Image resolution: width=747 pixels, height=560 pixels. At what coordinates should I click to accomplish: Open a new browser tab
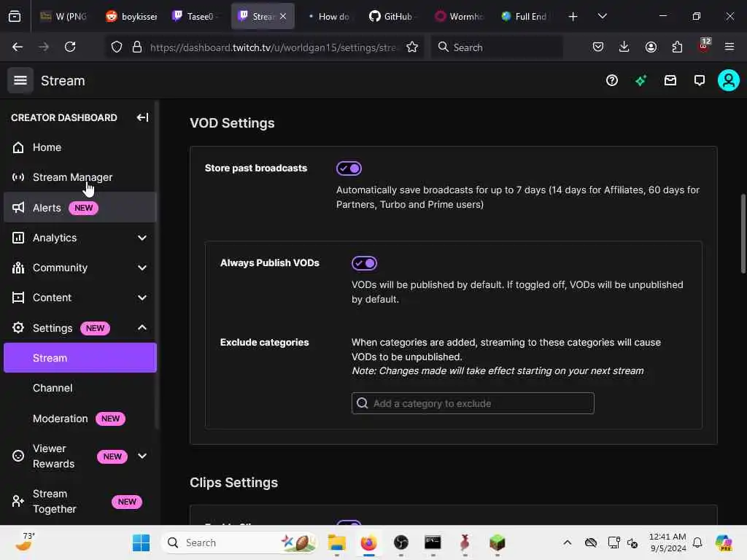(x=573, y=17)
